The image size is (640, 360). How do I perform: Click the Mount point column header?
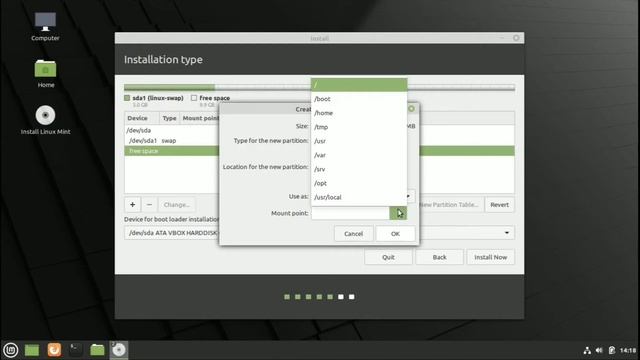(x=200, y=118)
